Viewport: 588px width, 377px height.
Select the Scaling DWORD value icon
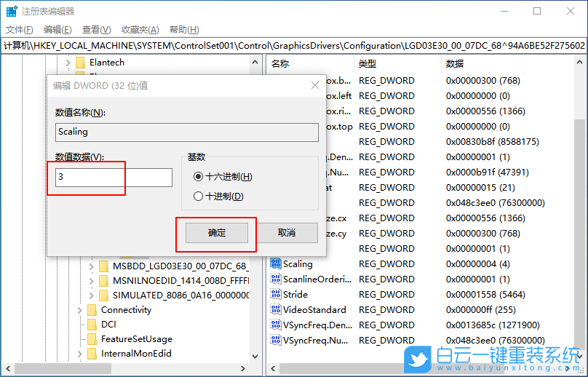(x=276, y=263)
